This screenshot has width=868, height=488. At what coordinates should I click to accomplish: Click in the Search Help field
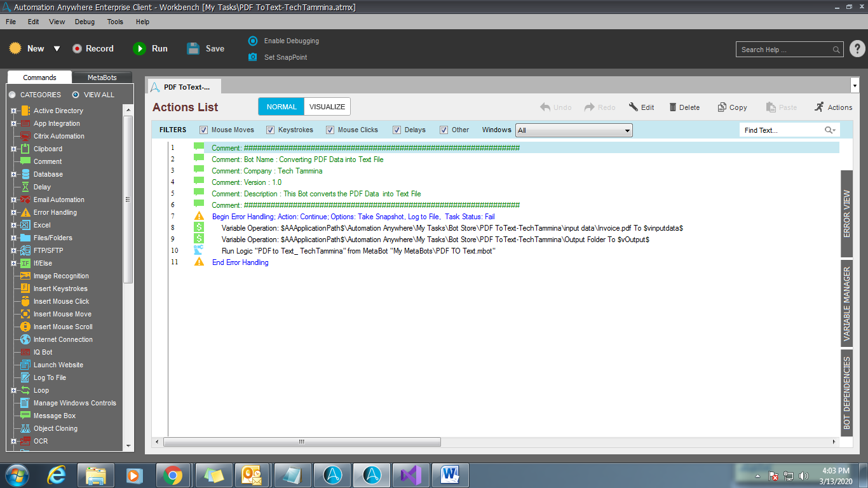(x=790, y=50)
